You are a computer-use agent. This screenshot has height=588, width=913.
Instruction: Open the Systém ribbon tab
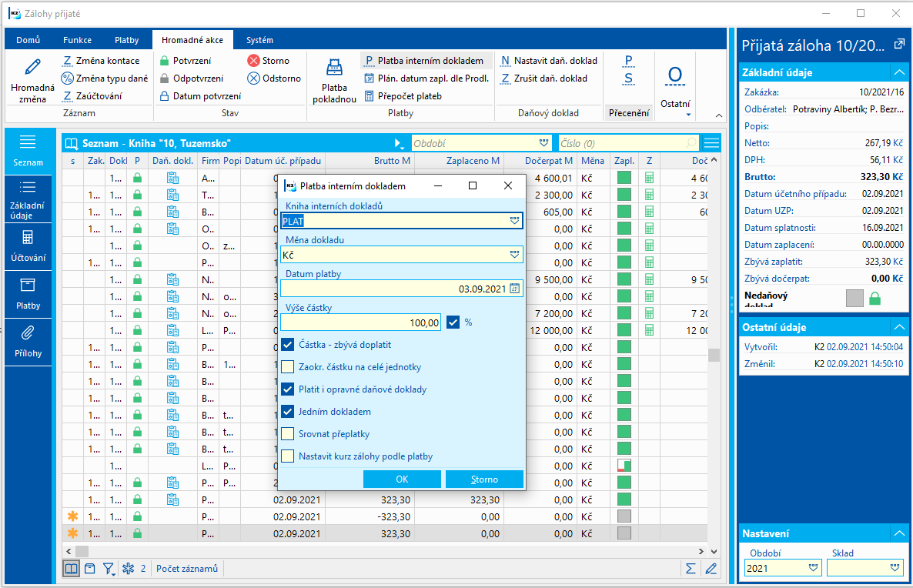[259, 40]
